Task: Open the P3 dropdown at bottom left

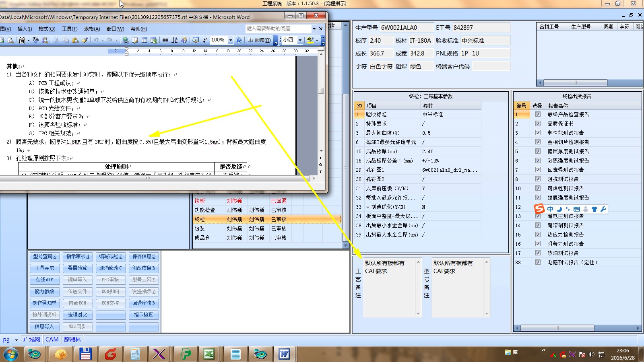Action: click(17, 340)
